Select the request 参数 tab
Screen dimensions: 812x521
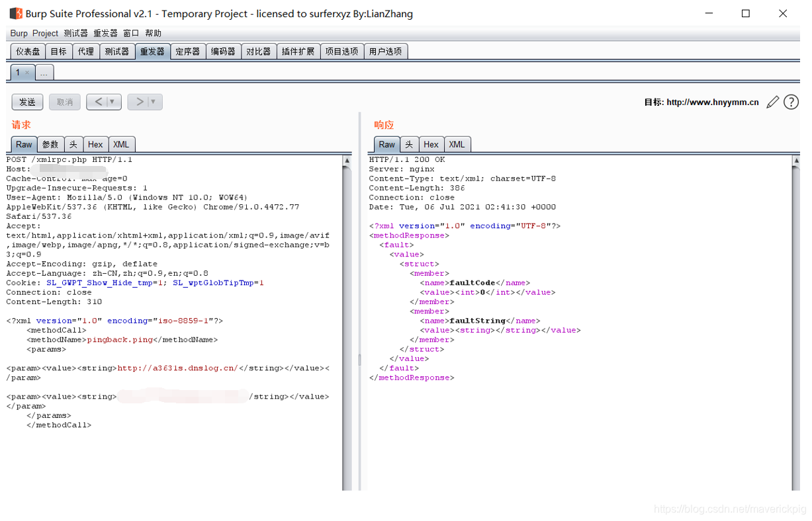(50, 144)
